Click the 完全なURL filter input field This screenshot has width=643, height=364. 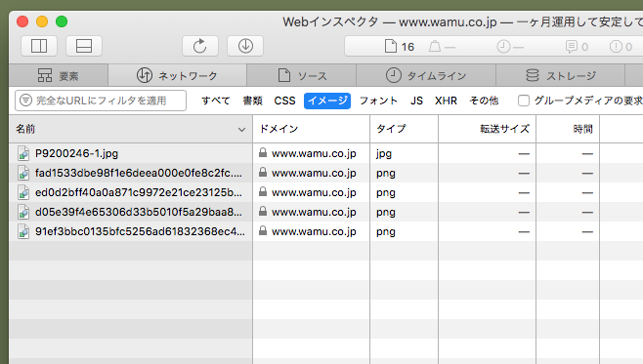click(101, 101)
